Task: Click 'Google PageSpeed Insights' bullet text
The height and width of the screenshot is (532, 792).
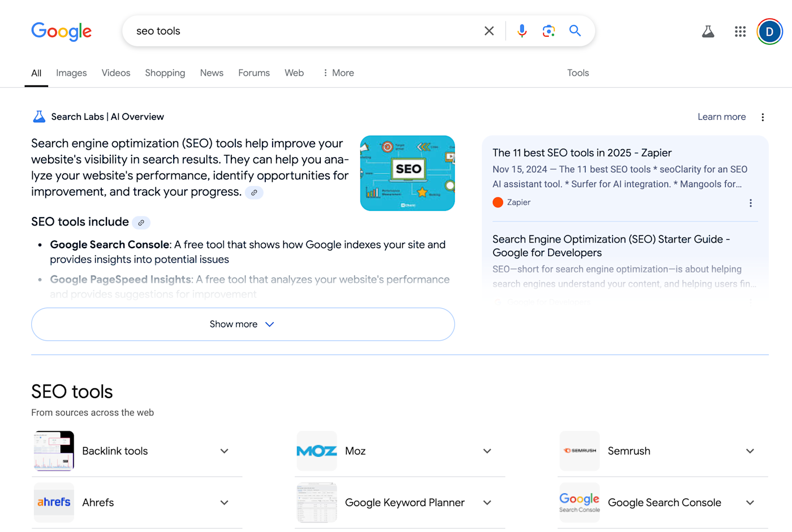Action: click(121, 280)
